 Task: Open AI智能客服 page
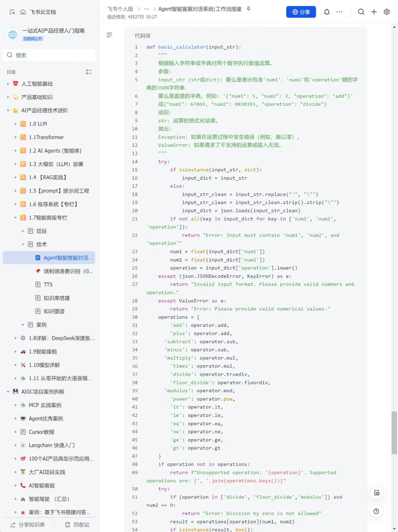[42, 486]
